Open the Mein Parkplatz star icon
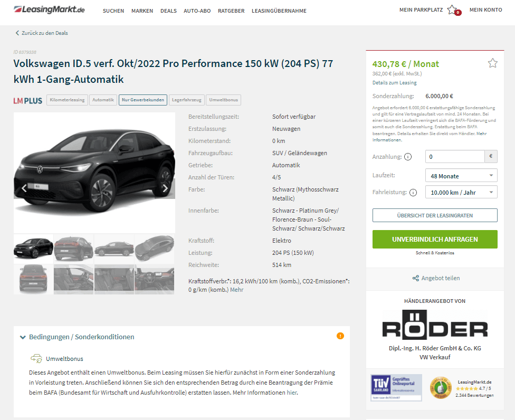 [x=452, y=9]
